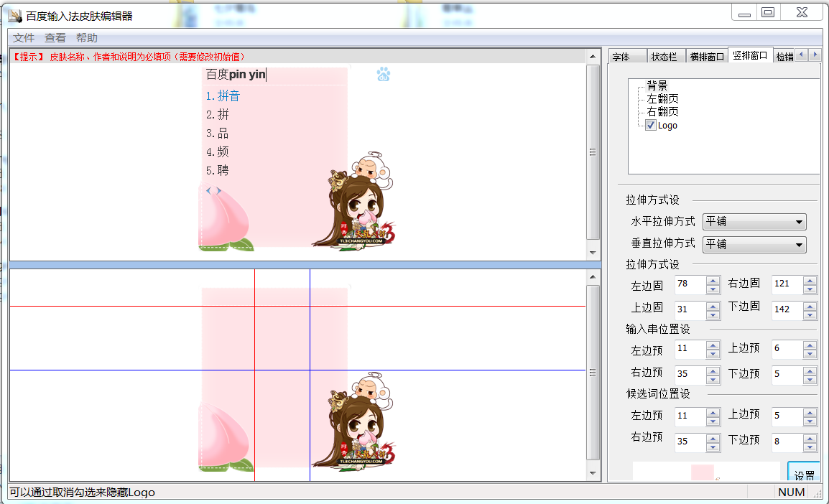Switch to the 检错 tab
The width and height of the screenshot is (829, 504).
click(784, 57)
